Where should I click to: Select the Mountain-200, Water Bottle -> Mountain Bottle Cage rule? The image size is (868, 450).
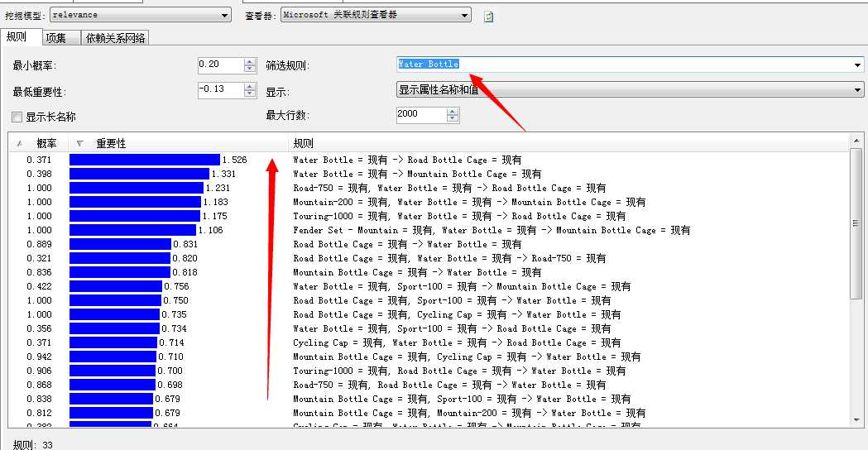click(429, 202)
